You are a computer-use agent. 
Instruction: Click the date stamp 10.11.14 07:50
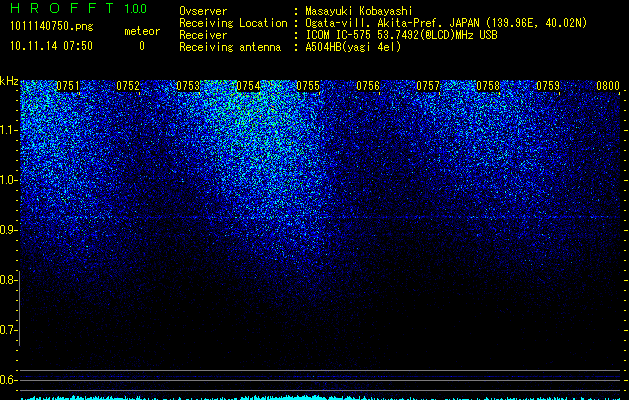[x=51, y=46]
